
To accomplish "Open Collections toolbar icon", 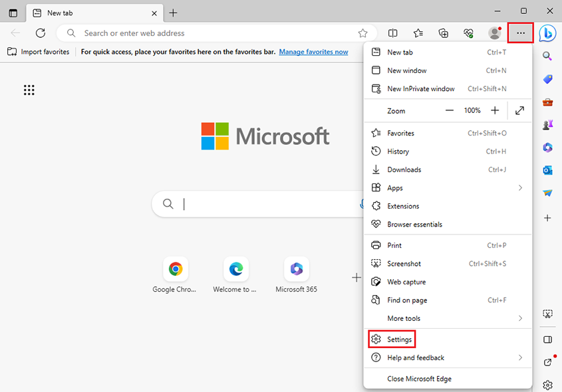I will point(444,33).
